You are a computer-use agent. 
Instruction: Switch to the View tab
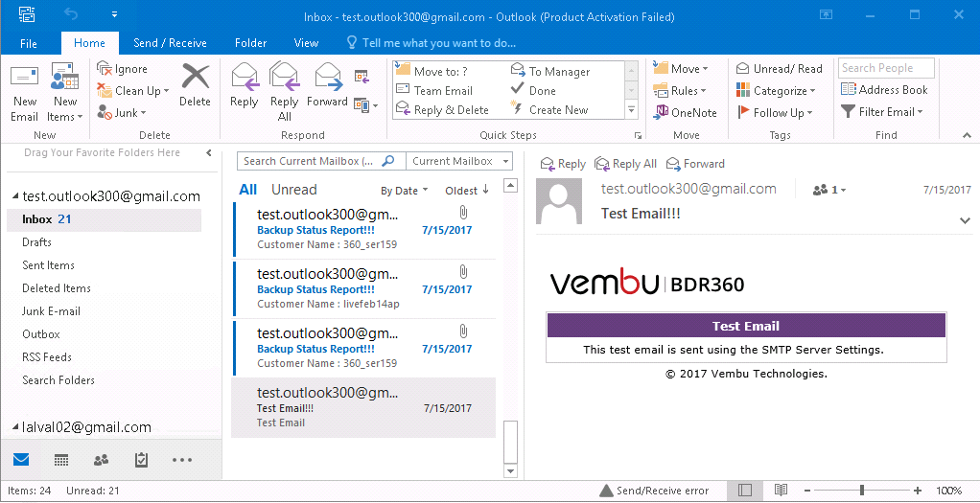[x=306, y=43]
